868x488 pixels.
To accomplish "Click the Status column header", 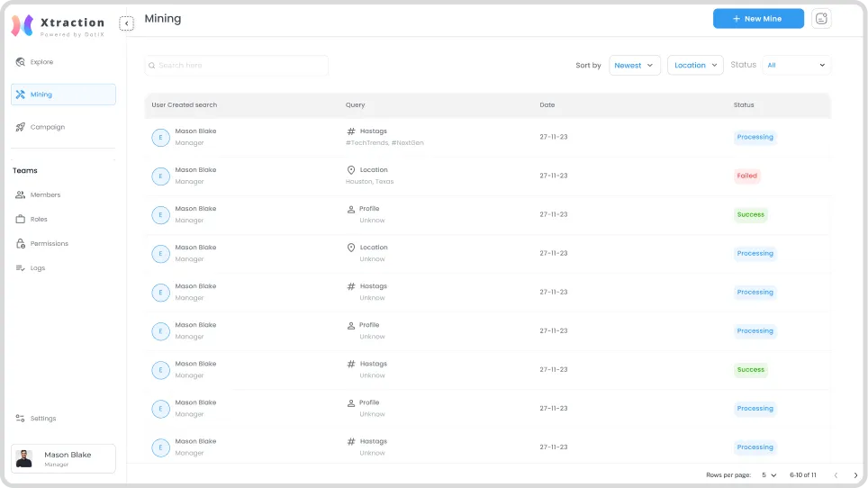I will click(x=744, y=105).
